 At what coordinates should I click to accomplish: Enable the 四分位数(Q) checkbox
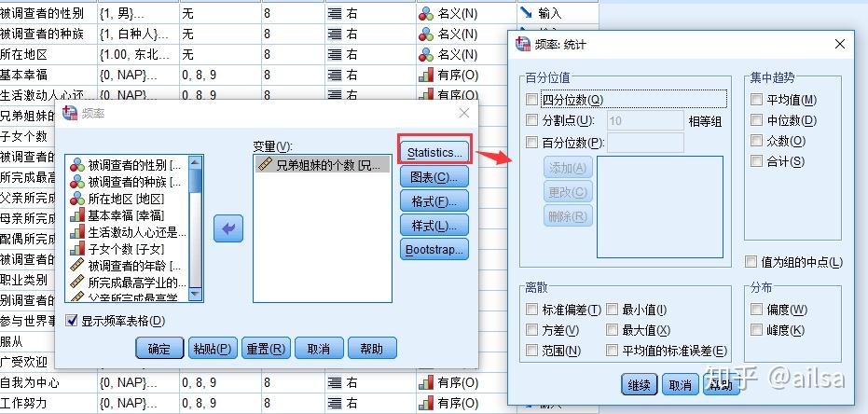(532, 100)
